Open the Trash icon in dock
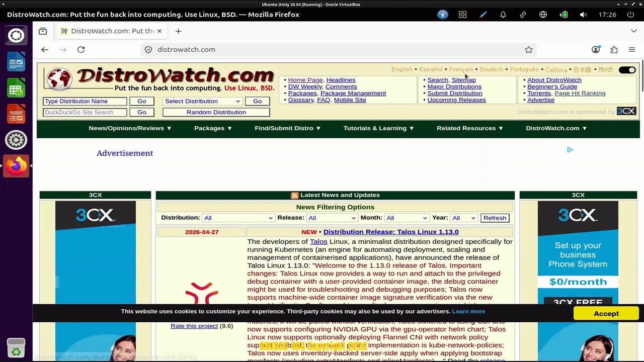Image resolution: width=644 pixels, height=362 pixels. click(16, 348)
